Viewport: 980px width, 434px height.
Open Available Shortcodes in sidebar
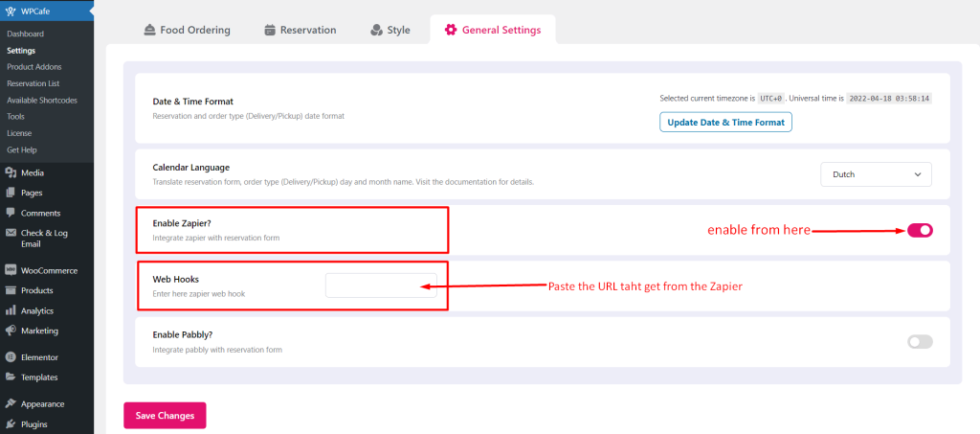(x=42, y=100)
